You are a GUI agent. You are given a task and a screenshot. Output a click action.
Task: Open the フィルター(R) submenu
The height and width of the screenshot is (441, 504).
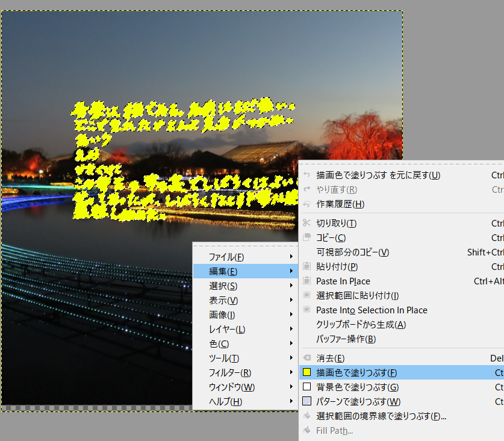click(x=246, y=372)
